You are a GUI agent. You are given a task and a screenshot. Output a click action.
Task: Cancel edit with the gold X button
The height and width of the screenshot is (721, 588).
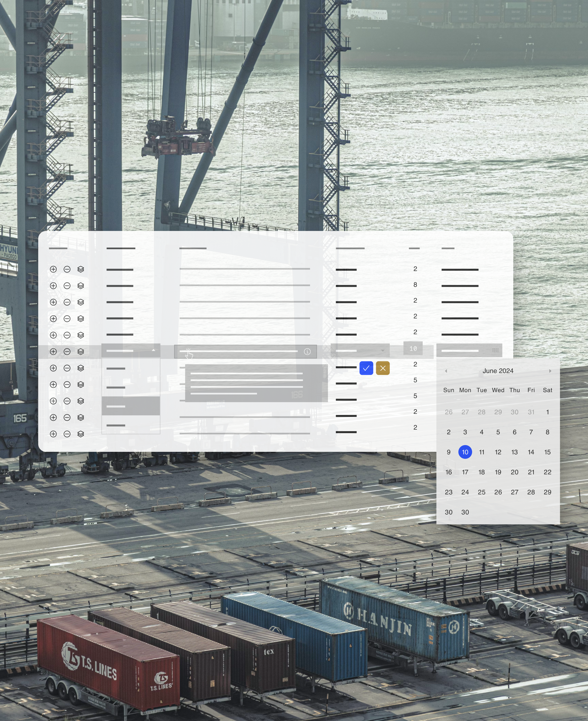[x=383, y=368]
